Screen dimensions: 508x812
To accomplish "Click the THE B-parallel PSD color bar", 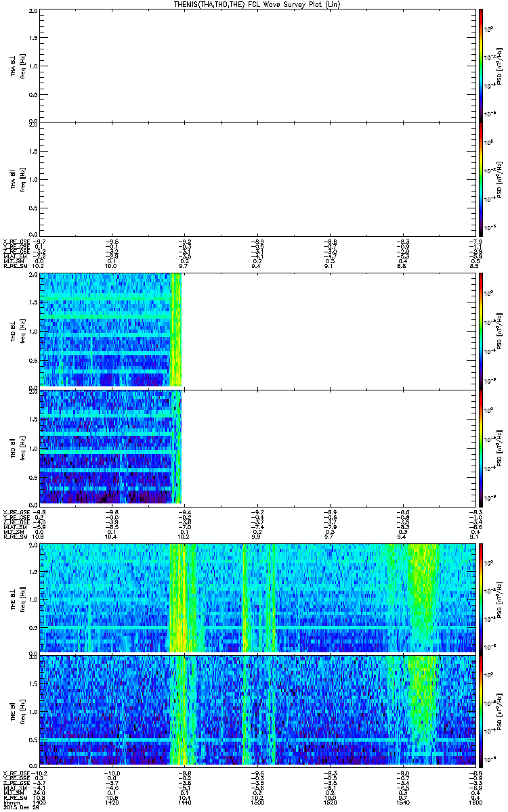I will [x=480, y=710].
